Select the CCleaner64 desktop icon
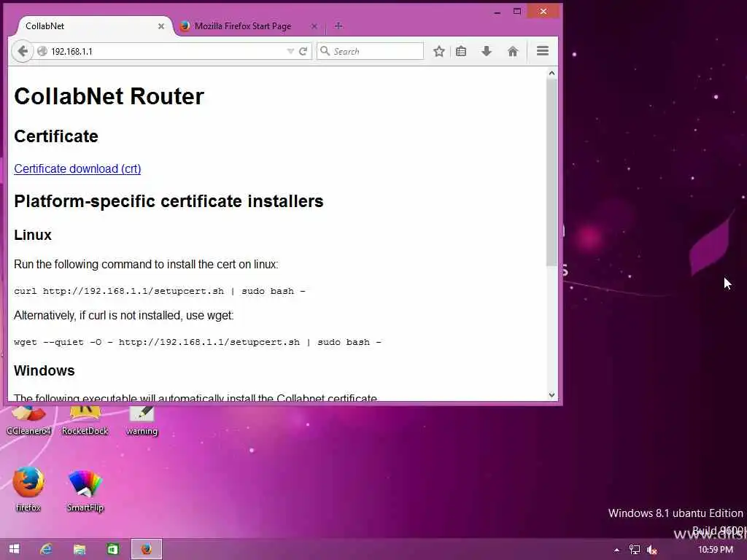The image size is (747, 560). coord(28,421)
